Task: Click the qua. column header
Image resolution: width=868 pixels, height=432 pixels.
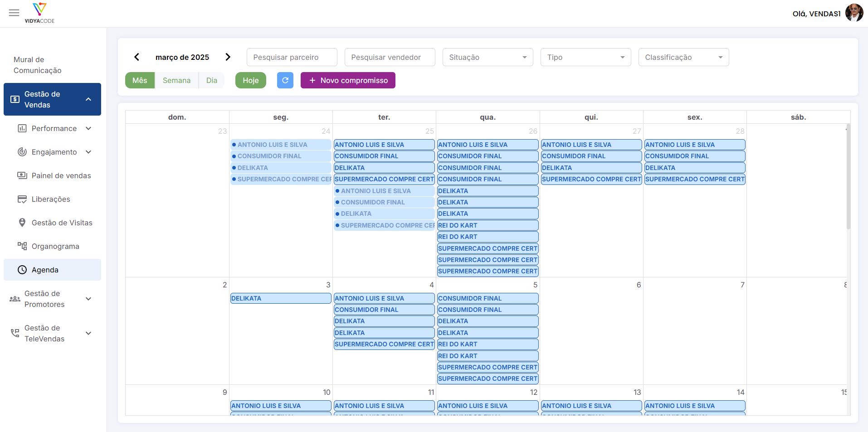Action: 488,117
